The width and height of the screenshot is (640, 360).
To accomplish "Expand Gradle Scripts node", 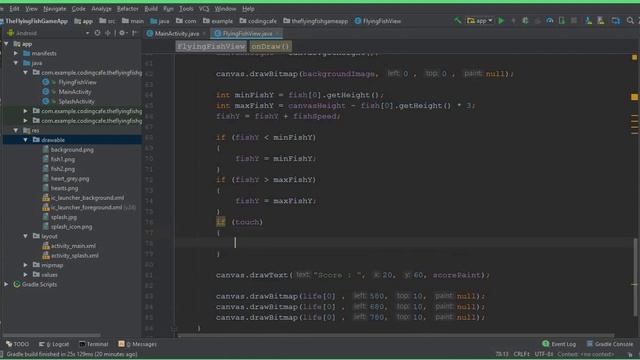I will tap(6, 284).
